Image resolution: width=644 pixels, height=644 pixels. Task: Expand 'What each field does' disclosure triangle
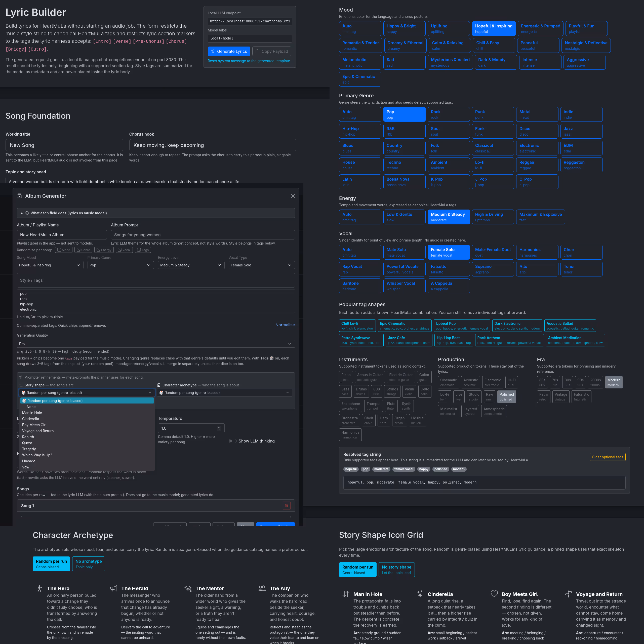(22, 213)
